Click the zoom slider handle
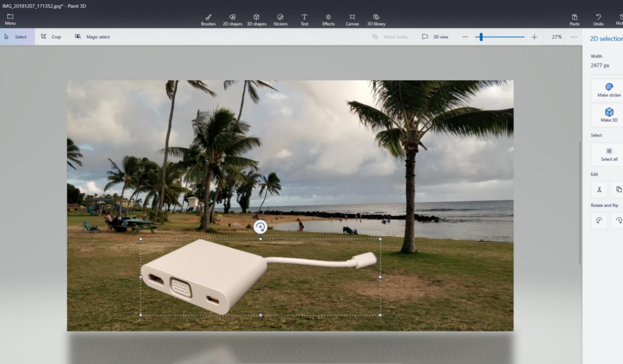 [481, 37]
